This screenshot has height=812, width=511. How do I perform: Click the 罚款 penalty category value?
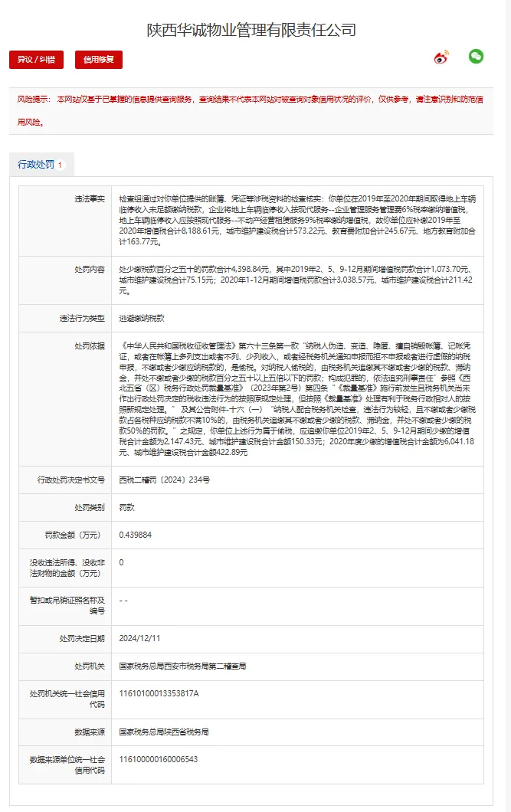click(127, 507)
